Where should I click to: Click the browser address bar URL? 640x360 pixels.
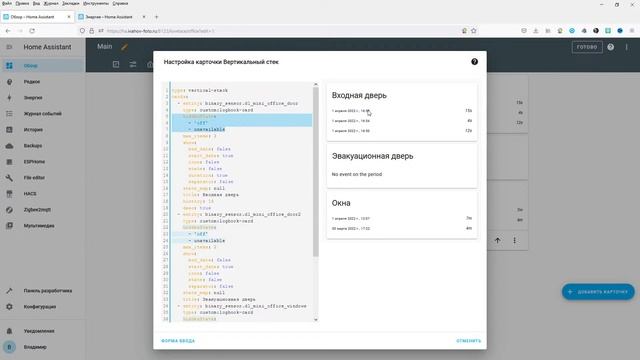point(160,31)
